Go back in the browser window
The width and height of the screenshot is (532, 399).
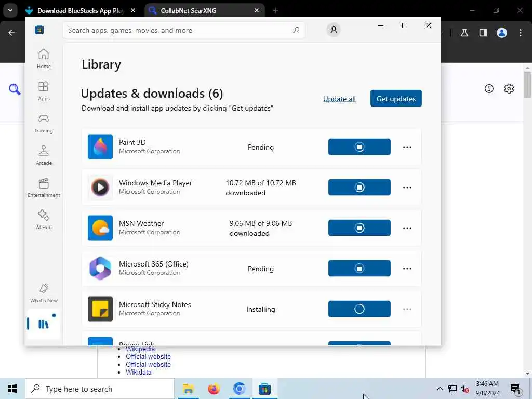coord(11,33)
